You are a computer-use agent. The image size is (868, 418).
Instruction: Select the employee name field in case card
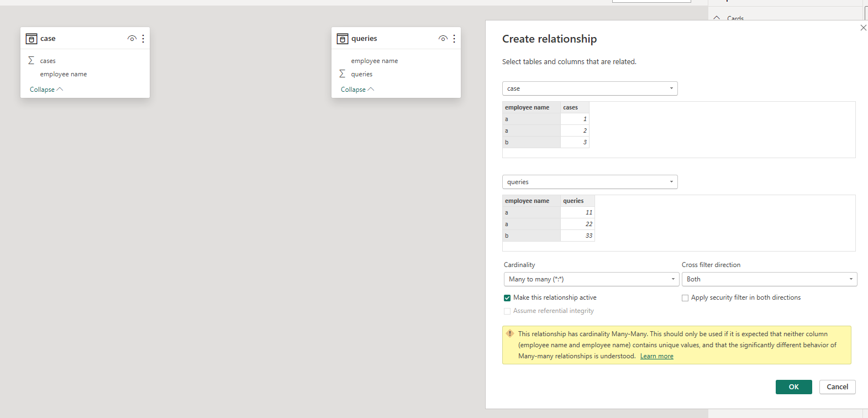pyautogui.click(x=64, y=74)
